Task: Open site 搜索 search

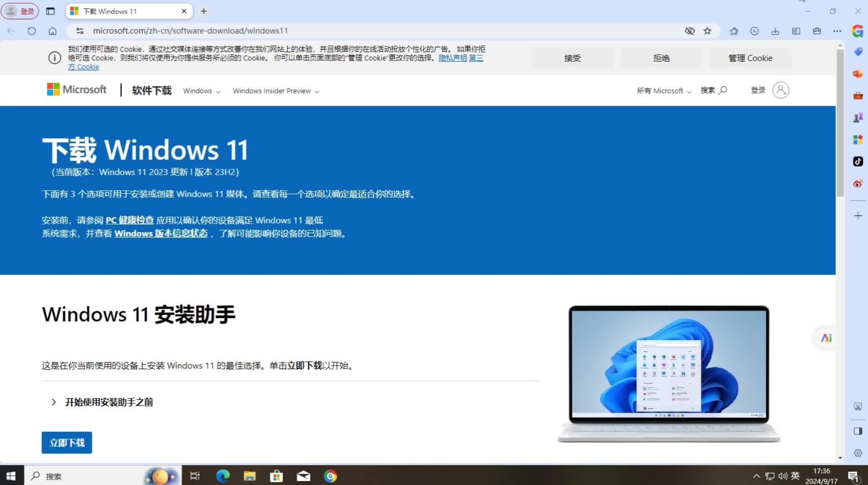Action: coord(713,90)
